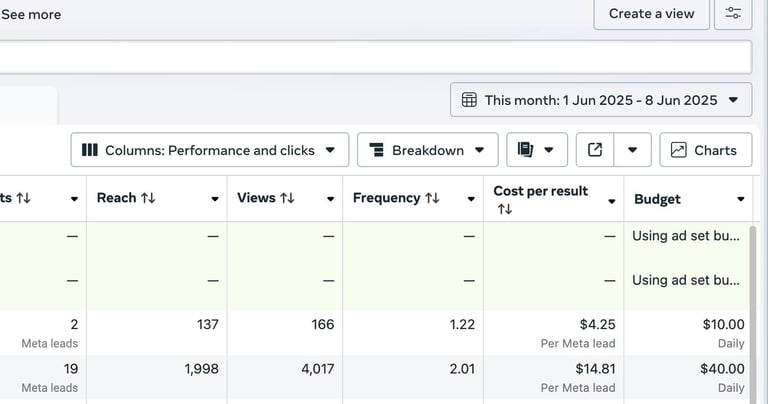Click the calendar icon in date range
Screen dimensions: 768x404
pyautogui.click(x=469, y=100)
